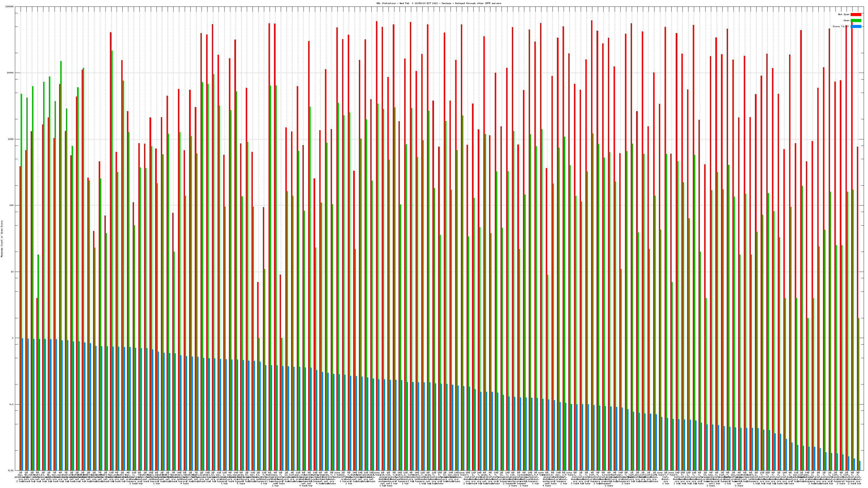Click the 1 y-axis tick label
The height and width of the screenshot is (488, 868).
tap(13, 338)
